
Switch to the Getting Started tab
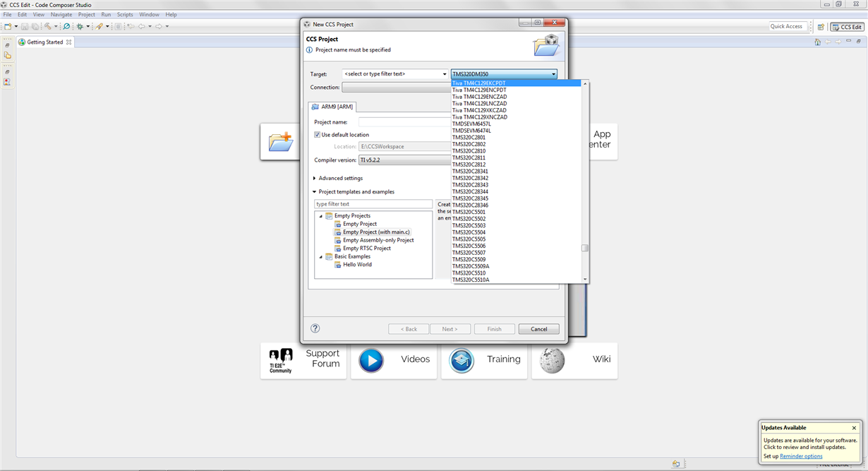click(x=45, y=42)
